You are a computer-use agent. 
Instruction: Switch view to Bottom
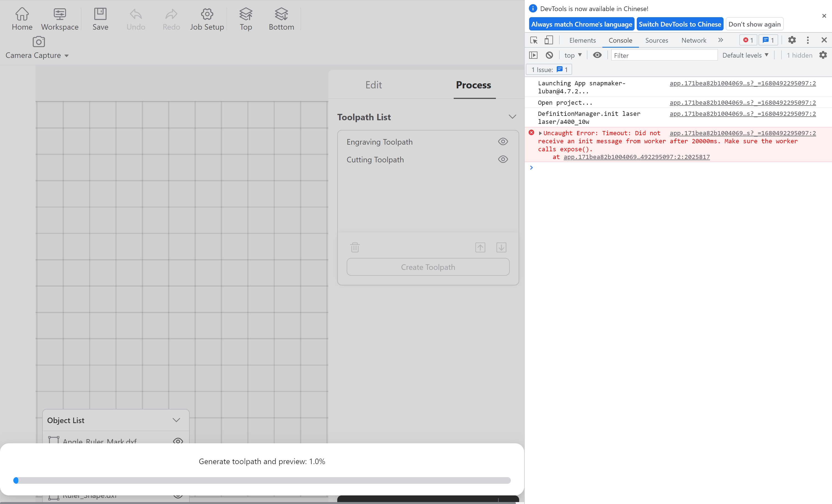[x=281, y=19]
